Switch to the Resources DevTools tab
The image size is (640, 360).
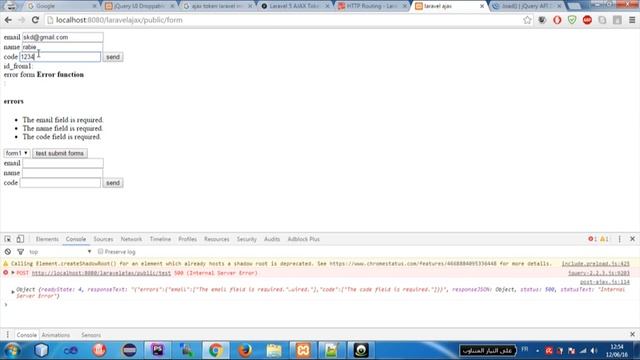coord(217,239)
